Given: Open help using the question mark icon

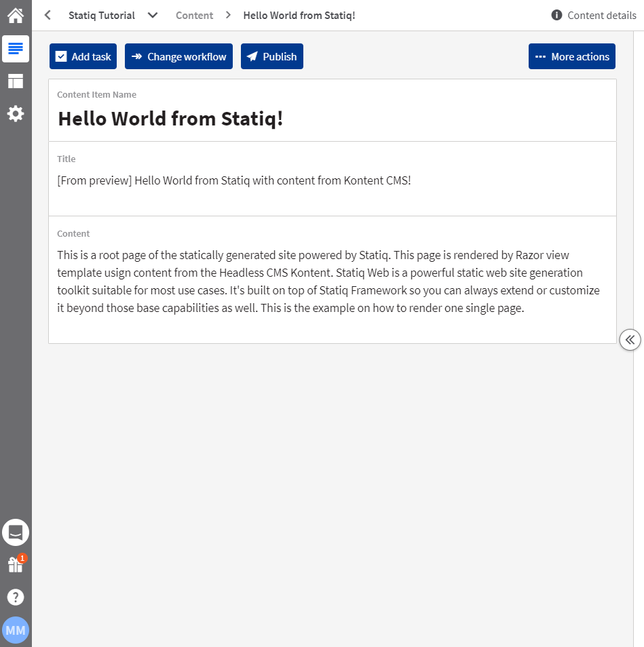Looking at the screenshot, I should [x=15, y=597].
